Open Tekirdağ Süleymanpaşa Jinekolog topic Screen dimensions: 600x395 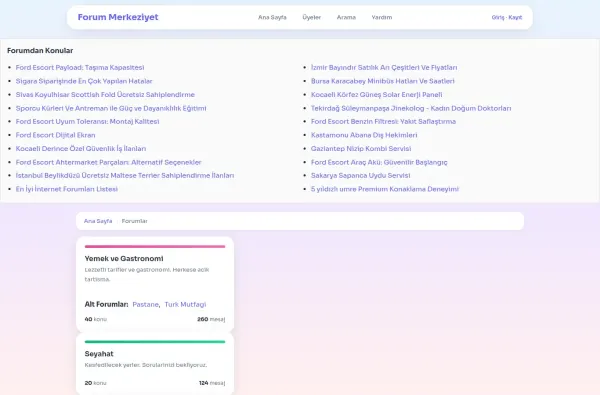click(x=411, y=108)
